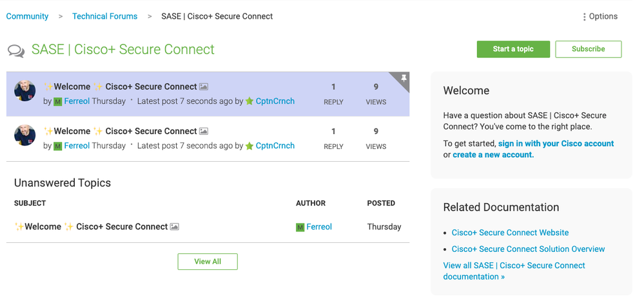Open the Cisco+ Secure Connect Solution Overview link

point(528,249)
